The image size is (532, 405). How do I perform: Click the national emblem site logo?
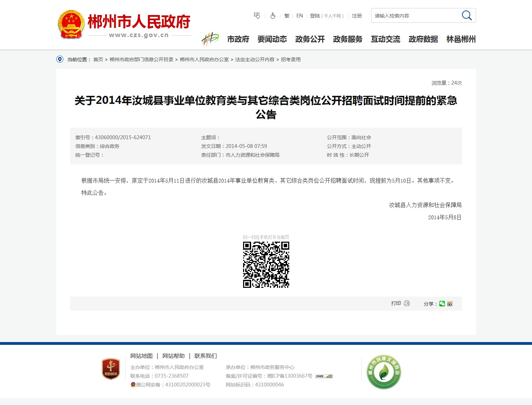(x=71, y=24)
